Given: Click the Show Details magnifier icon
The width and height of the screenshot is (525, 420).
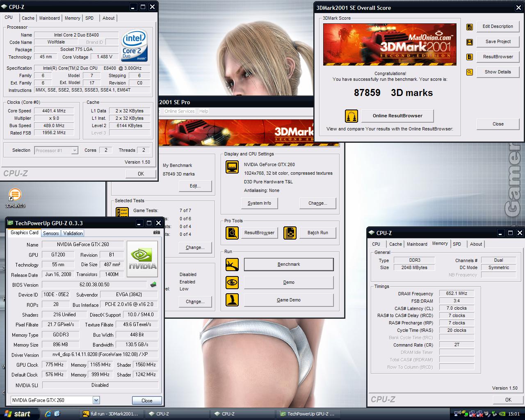Looking at the screenshot, I should 470,72.
